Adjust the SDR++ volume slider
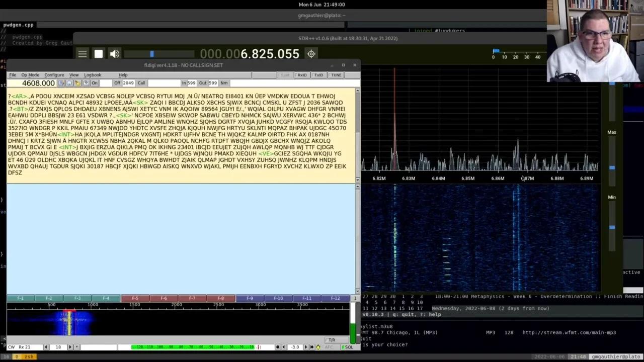Image resolution: width=644 pixels, height=362 pixels. 159,54
